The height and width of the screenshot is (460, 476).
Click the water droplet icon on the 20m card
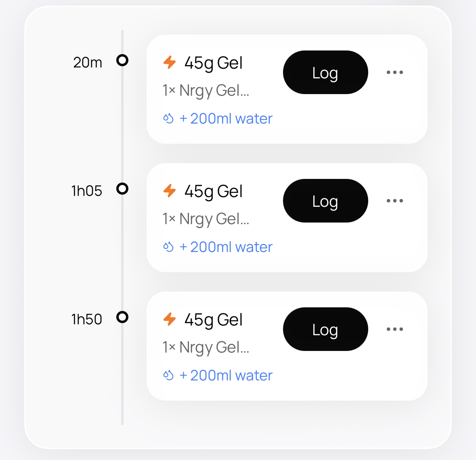pos(168,118)
